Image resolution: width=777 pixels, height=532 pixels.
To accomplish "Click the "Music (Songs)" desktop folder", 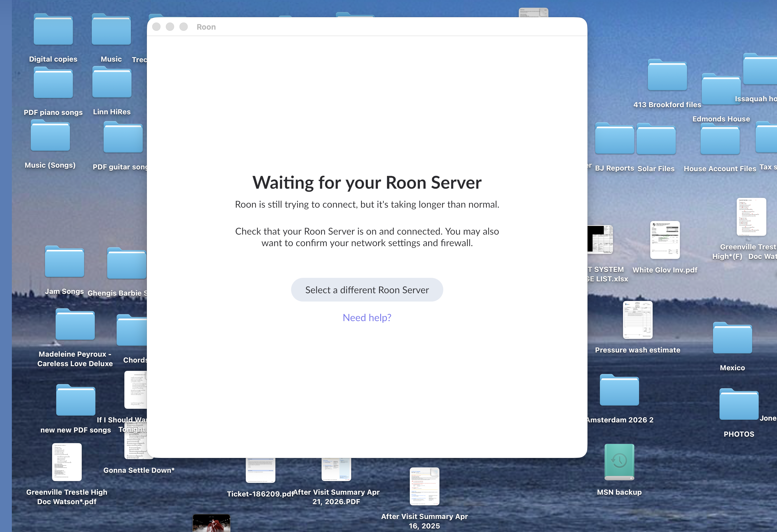I will (x=50, y=136).
